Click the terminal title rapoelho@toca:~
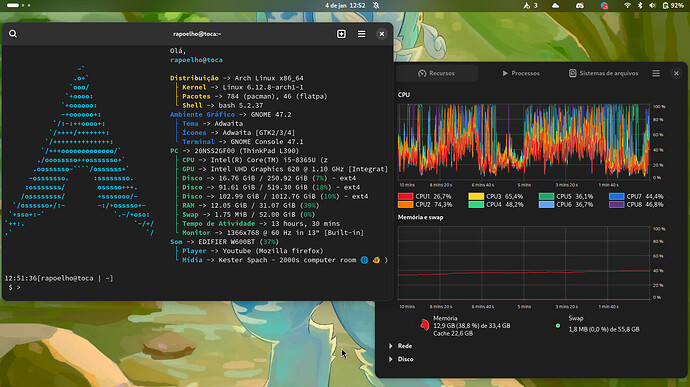 tap(197, 34)
